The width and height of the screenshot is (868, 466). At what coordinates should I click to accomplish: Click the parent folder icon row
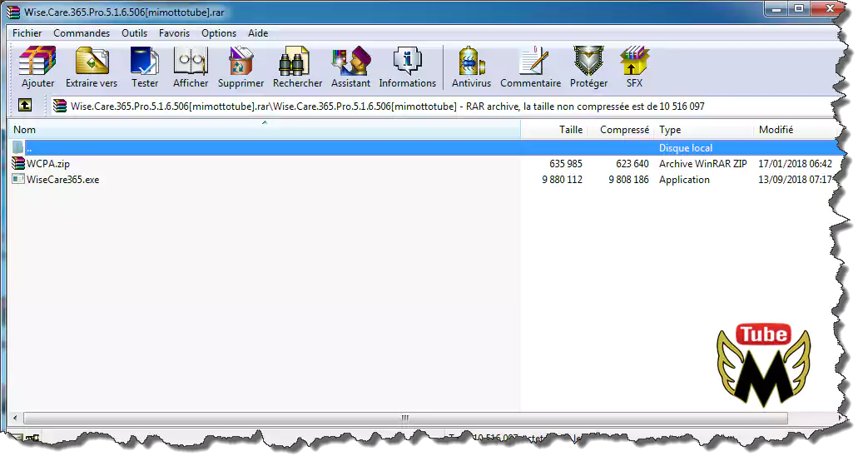click(x=18, y=148)
